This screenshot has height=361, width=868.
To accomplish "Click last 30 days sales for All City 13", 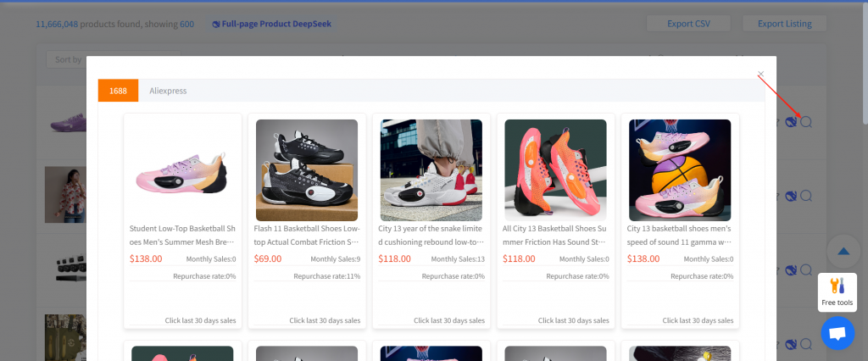I will tap(574, 320).
